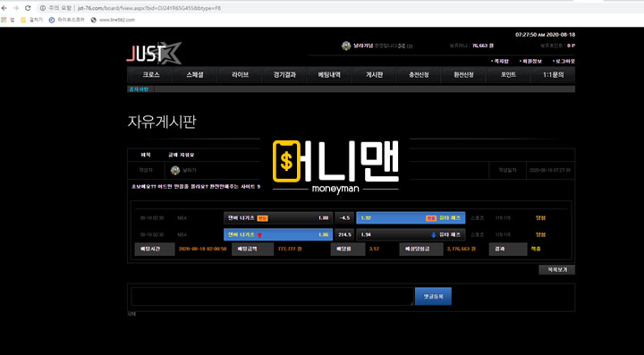The image size is (644, 355).
Task: Reload the page with the refresh icon
Action: pyautogui.click(x=28, y=8)
